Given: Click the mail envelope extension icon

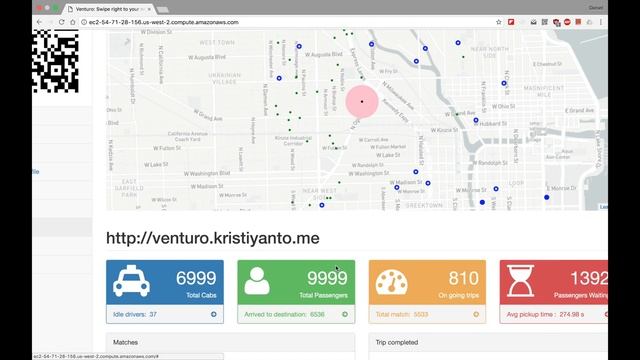Looking at the screenshot, I should coord(533,22).
